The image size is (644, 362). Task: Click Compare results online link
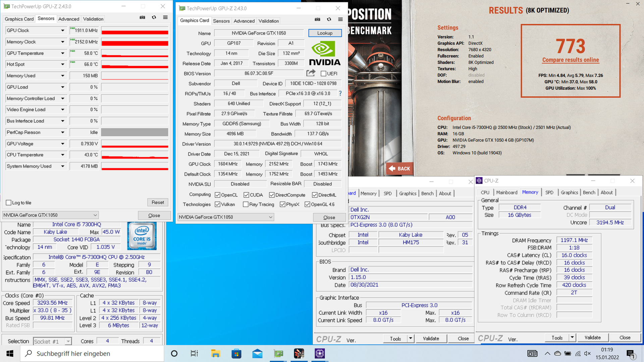571,60
